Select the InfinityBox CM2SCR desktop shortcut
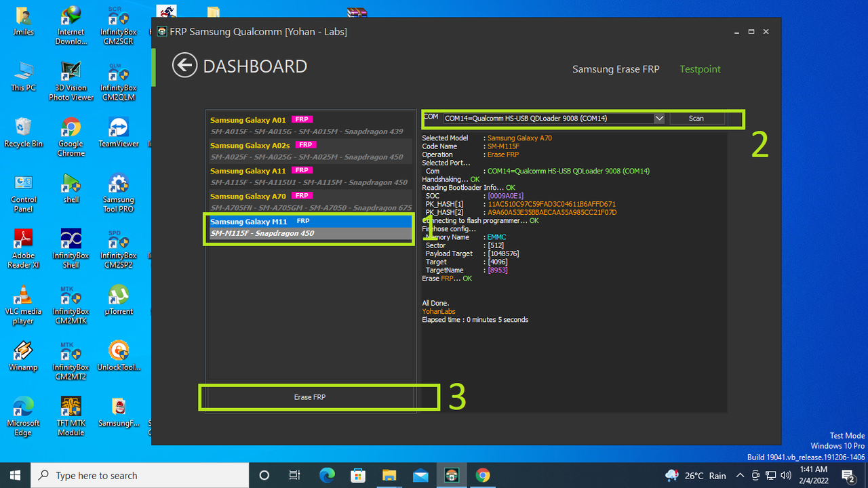 pyautogui.click(x=118, y=25)
